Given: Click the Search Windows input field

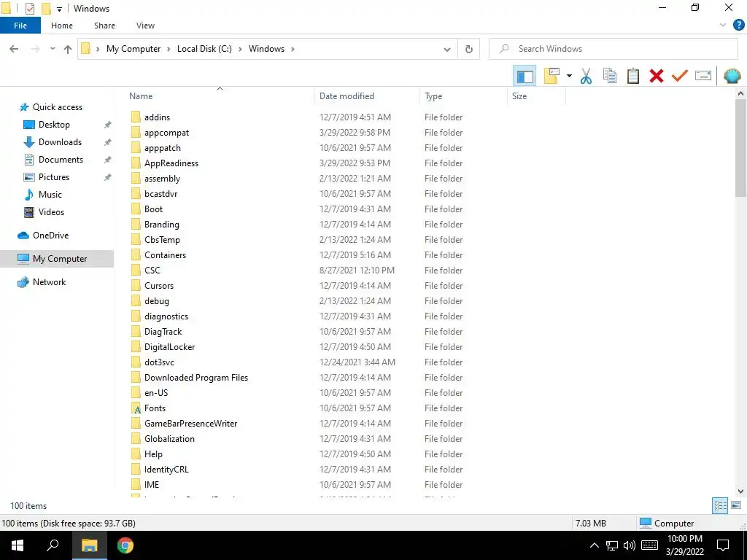Looking at the screenshot, I should pyautogui.click(x=613, y=49).
